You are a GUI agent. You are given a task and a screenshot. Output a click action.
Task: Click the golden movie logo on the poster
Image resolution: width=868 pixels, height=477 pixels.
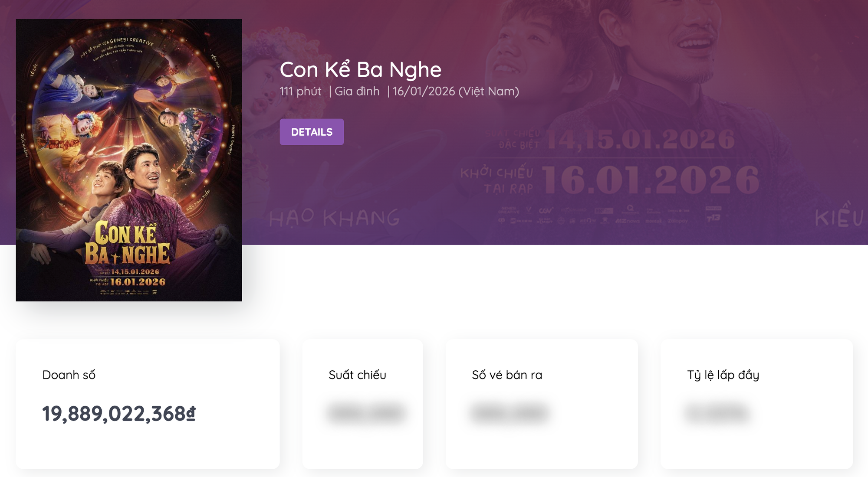127,244
